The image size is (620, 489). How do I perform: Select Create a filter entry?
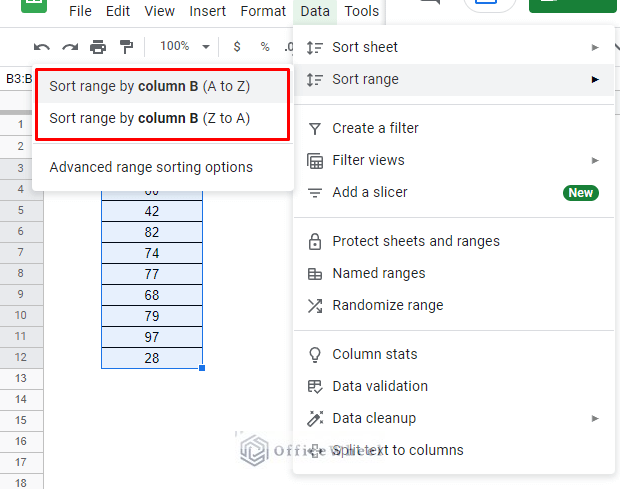coord(454,128)
